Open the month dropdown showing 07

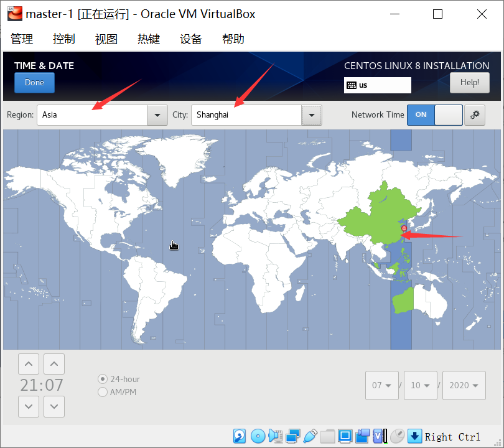pos(382,385)
